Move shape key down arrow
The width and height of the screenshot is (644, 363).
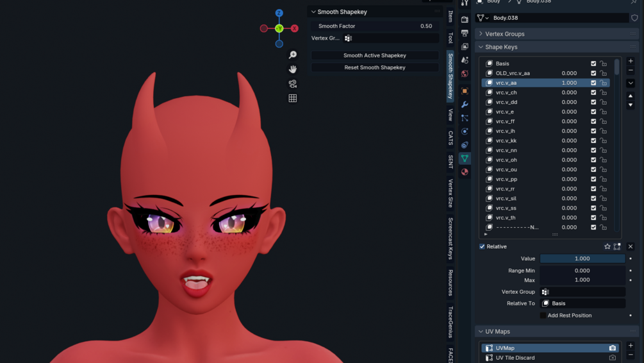point(631,105)
